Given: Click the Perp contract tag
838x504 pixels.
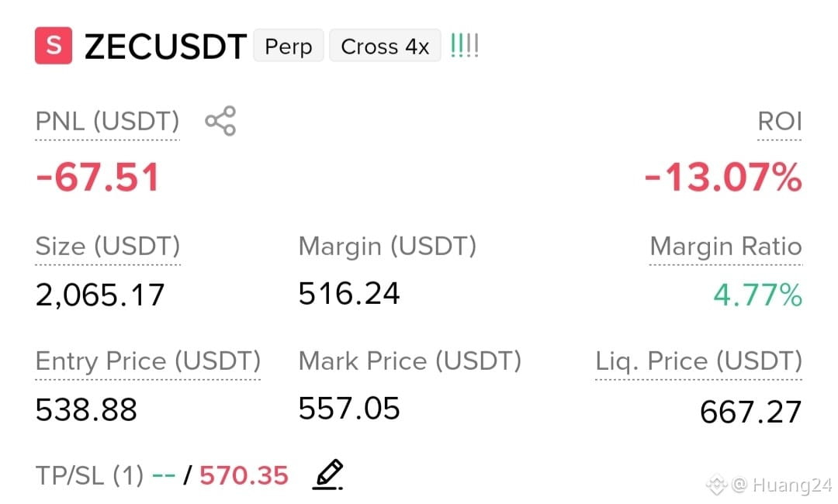Looking at the screenshot, I should tap(289, 46).
